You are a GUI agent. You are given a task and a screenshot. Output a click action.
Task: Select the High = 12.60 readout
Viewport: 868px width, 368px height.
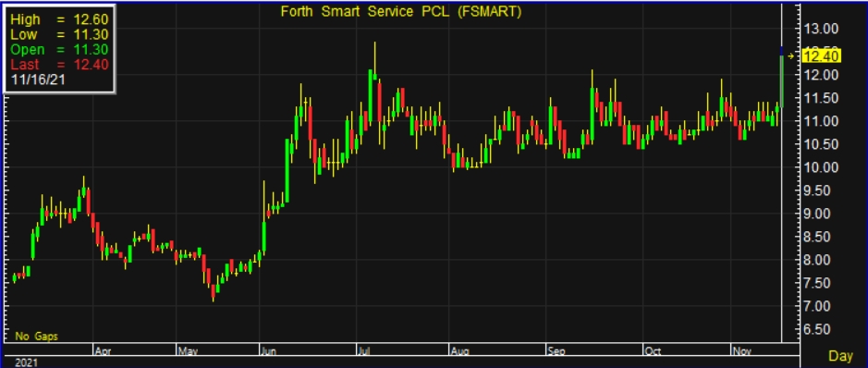[x=60, y=20]
